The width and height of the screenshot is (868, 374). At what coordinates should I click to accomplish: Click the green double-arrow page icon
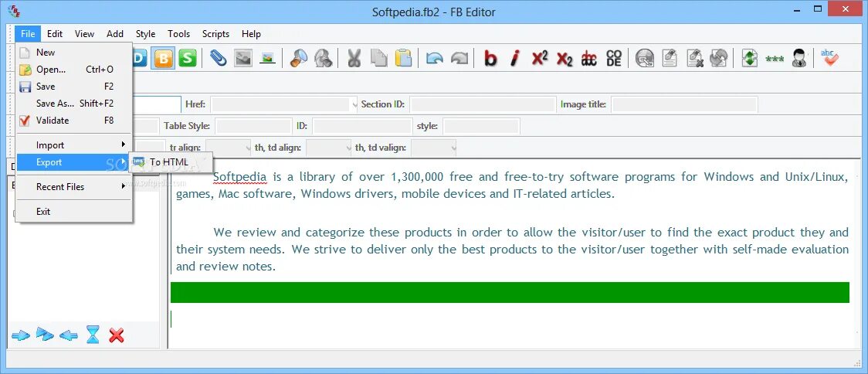pos(750,58)
